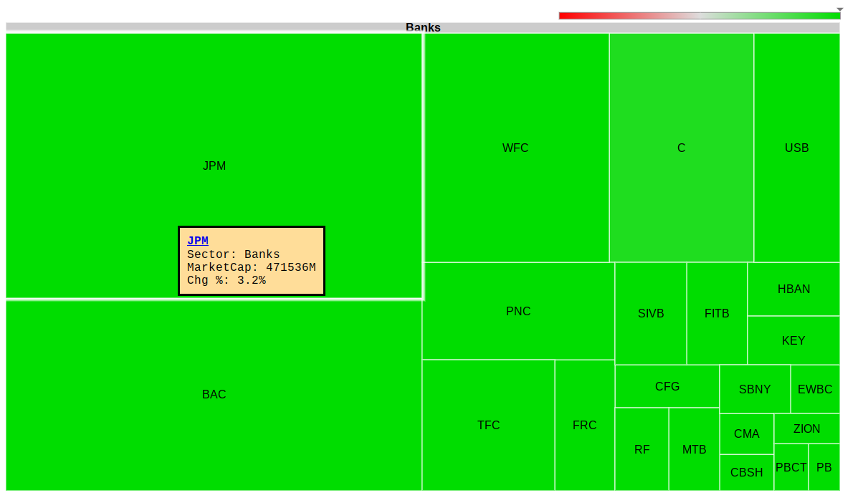This screenshot has height=503, width=868.
Task: Select the SIVB tile
Action: click(651, 314)
